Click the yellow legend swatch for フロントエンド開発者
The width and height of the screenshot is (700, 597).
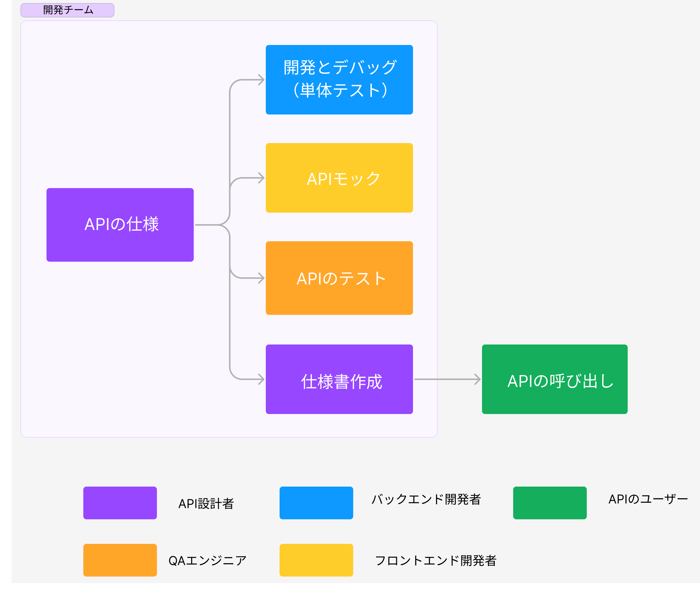click(316, 560)
